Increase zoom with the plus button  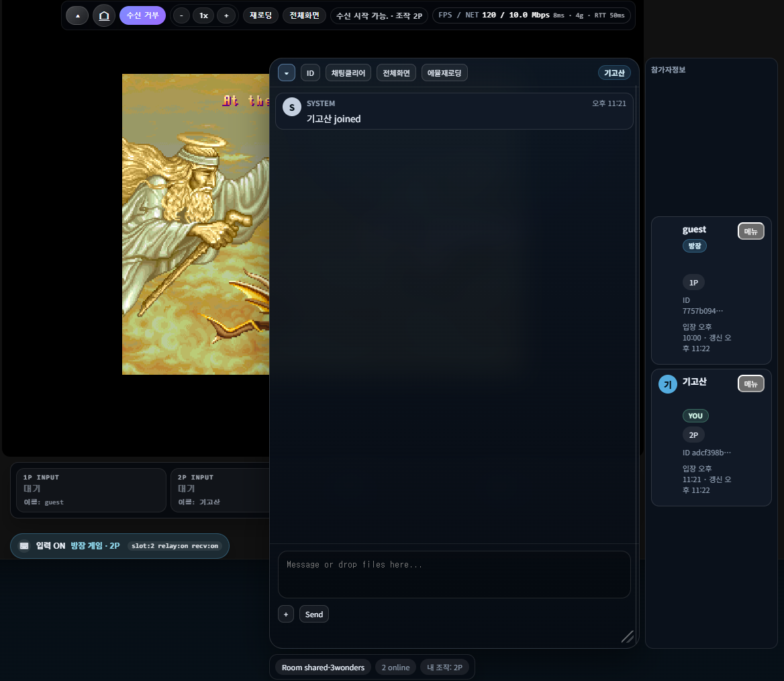coord(226,15)
